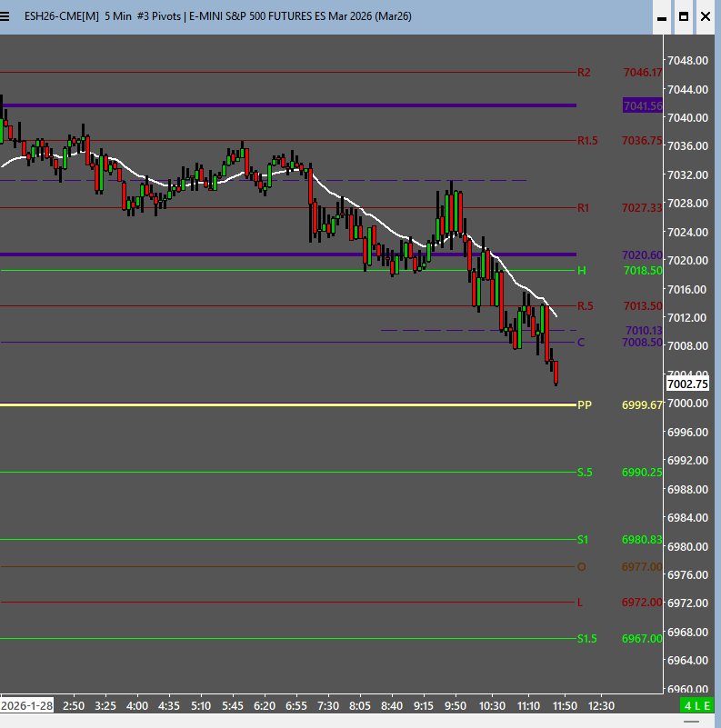This screenshot has height=728, width=721.
Task: Click the 7027.33 R1 price value
Action: coord(643,207)
